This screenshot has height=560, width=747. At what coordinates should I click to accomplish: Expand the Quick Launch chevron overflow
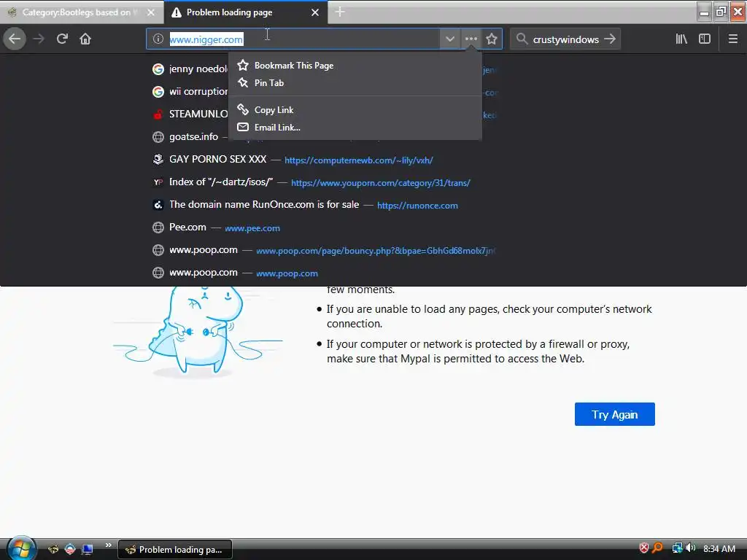click(108, 545)
